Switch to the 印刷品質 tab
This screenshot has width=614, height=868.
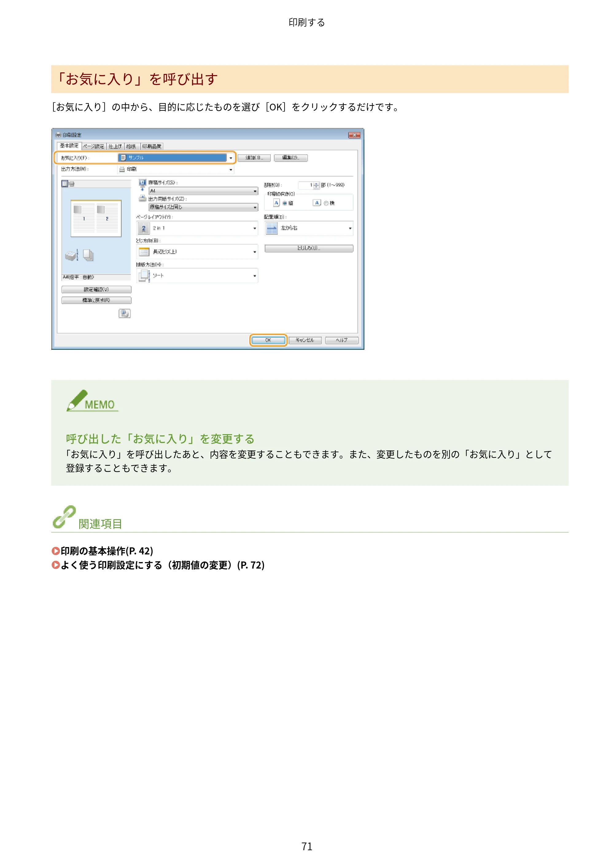tap(152, 146)
